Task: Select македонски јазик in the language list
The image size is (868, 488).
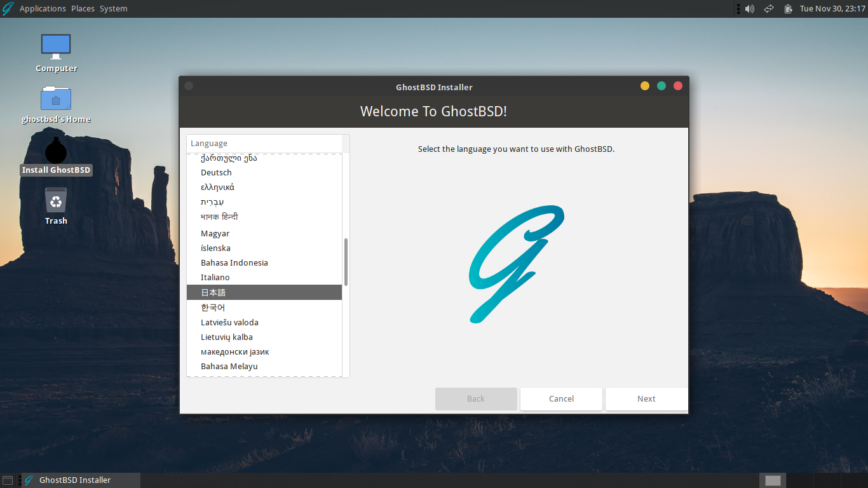Action: click(x=264, y=352)
